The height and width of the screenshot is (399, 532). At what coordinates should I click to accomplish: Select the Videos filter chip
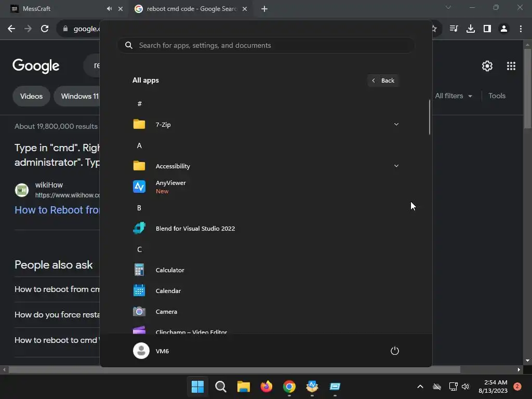(x=31, y=96)
